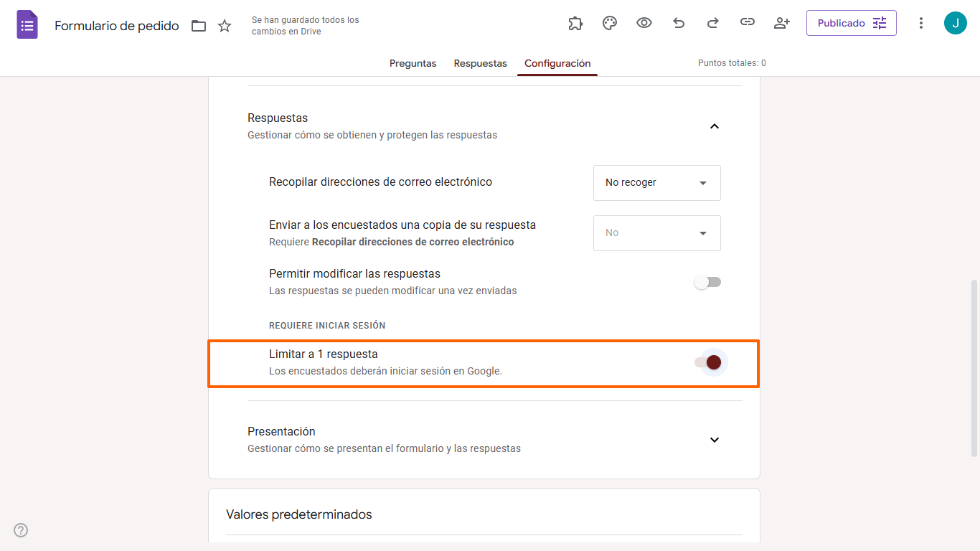Click the Publicado button
980x551 pixels.
(x=852, y=23)
